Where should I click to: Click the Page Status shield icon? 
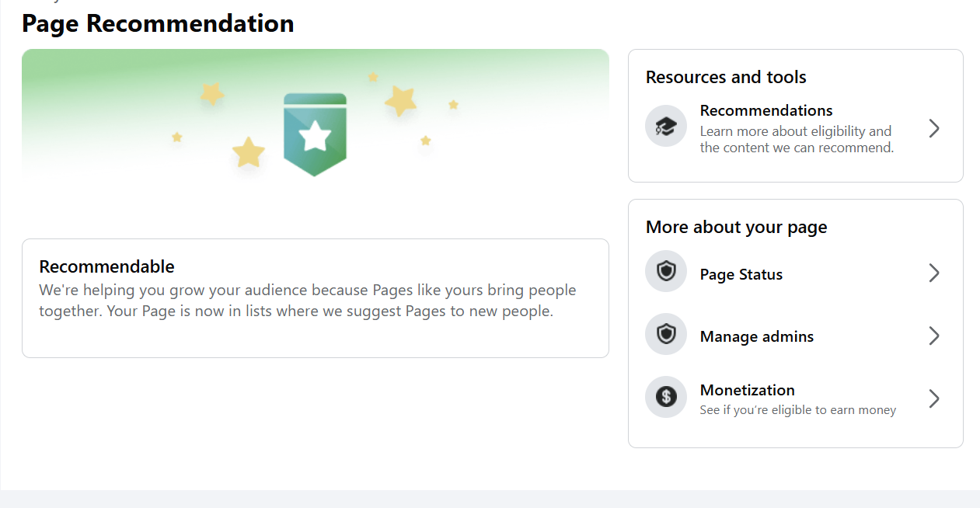point(666,271)
